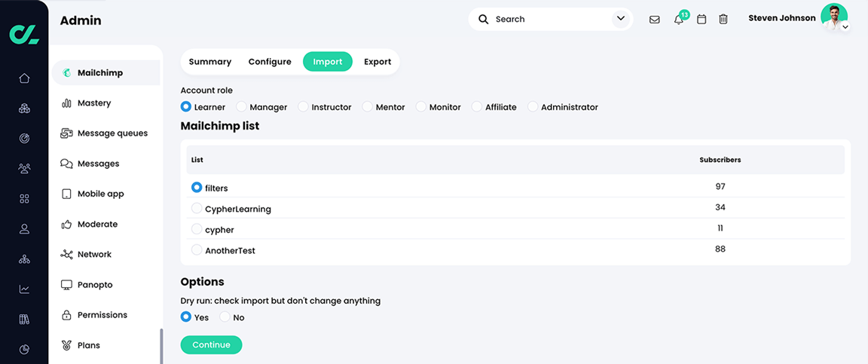Expand the search options dropdown arrow
868x364 pixels.
point(620,20)
